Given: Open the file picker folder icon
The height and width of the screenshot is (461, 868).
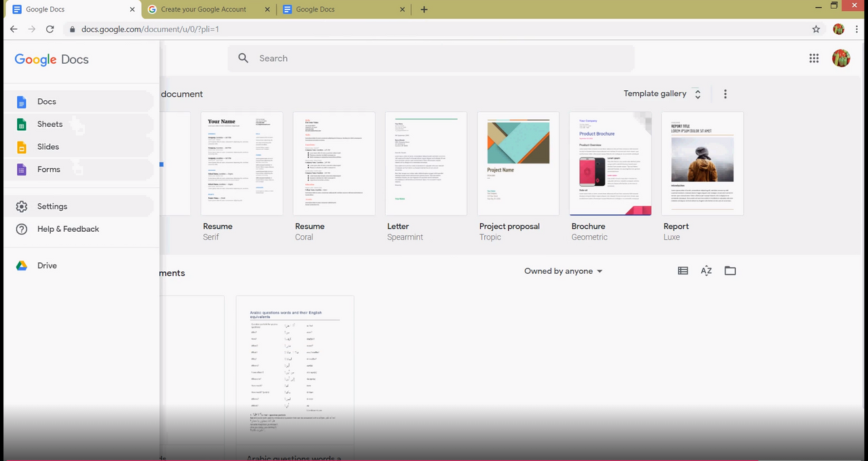Looking at the screenshot, I should pyautogui.click(x=730, y=271).
